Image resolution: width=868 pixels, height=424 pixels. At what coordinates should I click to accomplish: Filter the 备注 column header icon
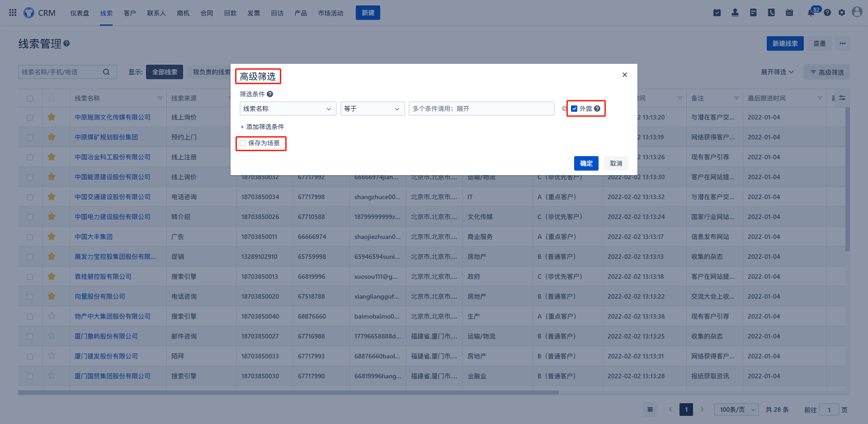click(736, 98)
